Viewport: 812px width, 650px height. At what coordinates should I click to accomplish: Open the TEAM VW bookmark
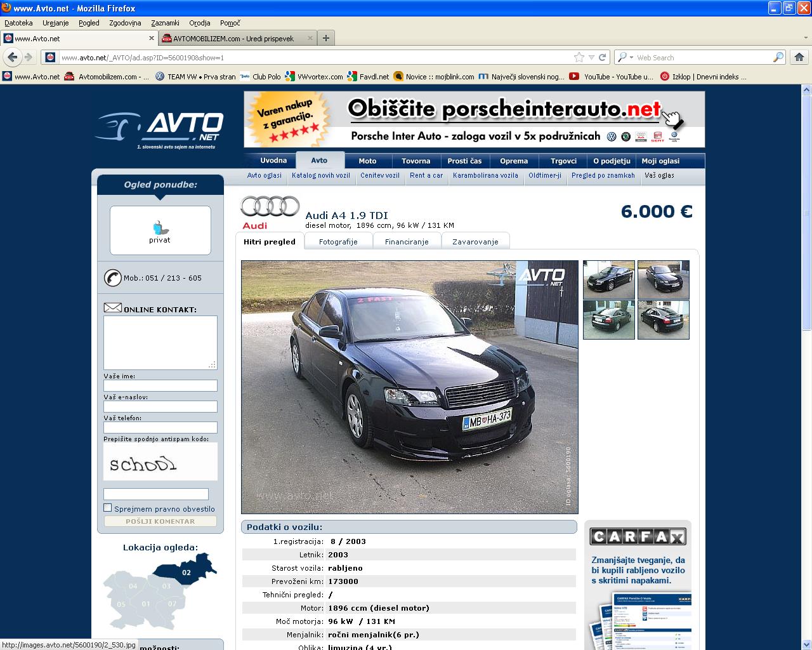tap(195, 76)
